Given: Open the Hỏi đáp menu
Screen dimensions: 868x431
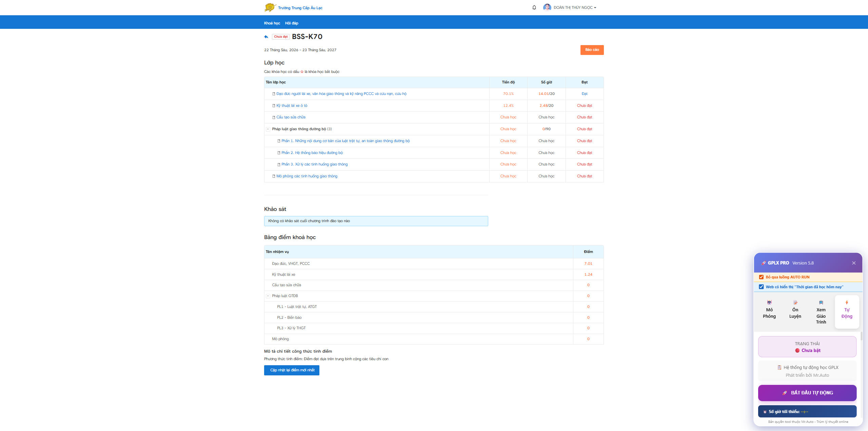Looking at the screenshot, I should pos(292,23).
